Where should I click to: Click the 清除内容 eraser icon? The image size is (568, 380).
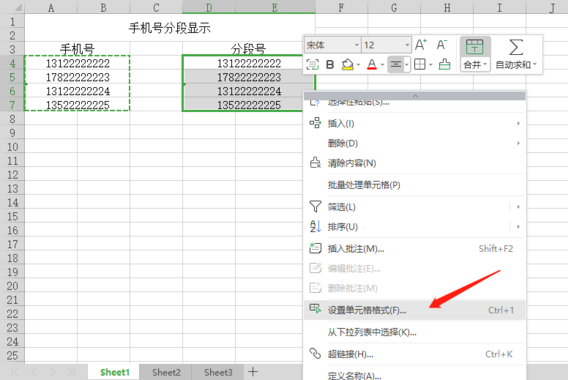click(315, 163)
